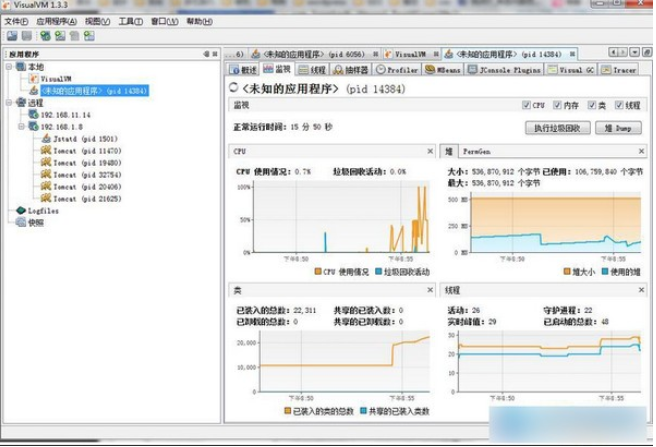Image resolution: width=656 pixels, height=447 pixels.
Task: Collapse the 本地 tree node
Action: [x=9, y=67]
